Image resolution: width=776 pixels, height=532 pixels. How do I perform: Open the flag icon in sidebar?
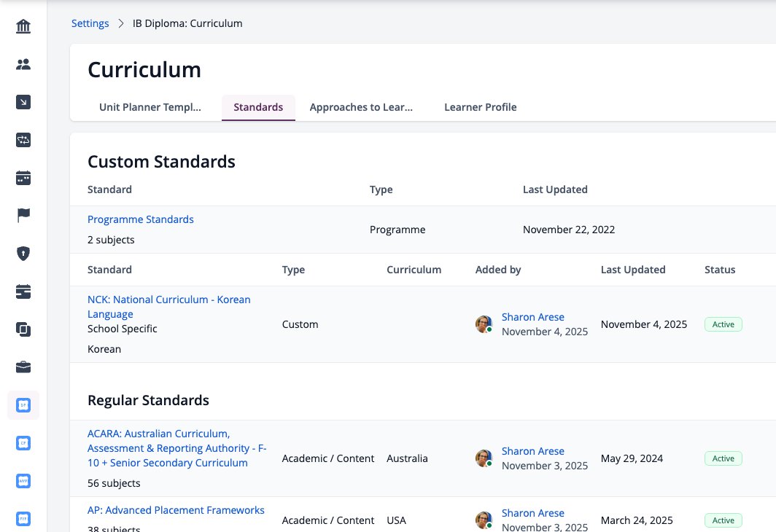tap(23, 216)
